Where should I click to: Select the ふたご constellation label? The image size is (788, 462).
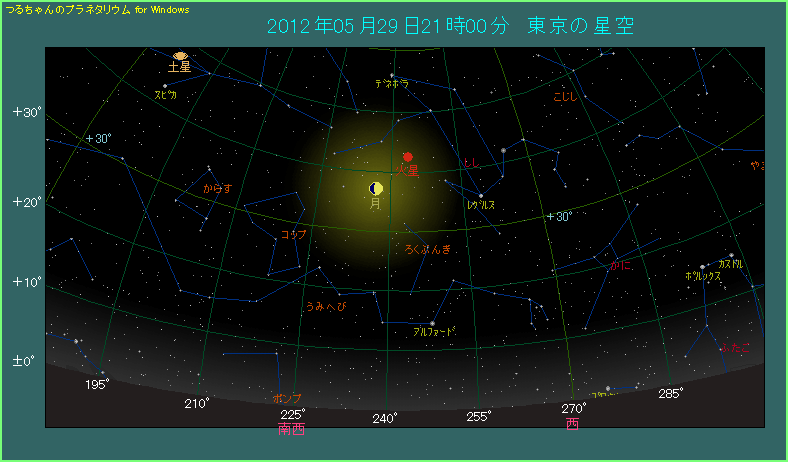pos(735,347)
